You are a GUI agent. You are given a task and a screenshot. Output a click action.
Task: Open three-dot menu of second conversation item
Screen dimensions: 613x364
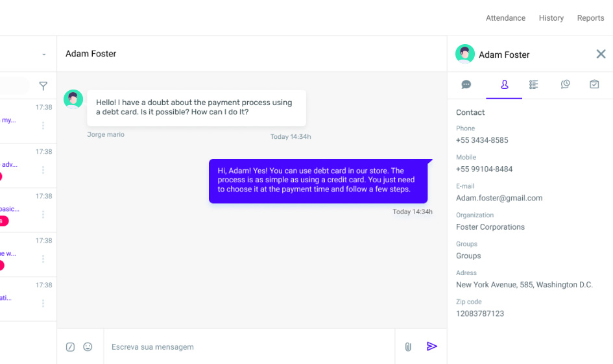coord(43,170)
